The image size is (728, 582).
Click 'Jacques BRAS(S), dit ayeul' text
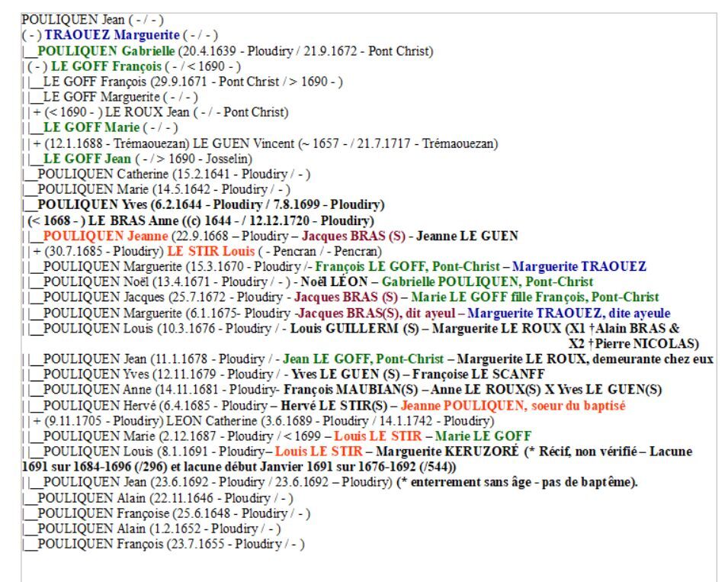click(377, 313)
